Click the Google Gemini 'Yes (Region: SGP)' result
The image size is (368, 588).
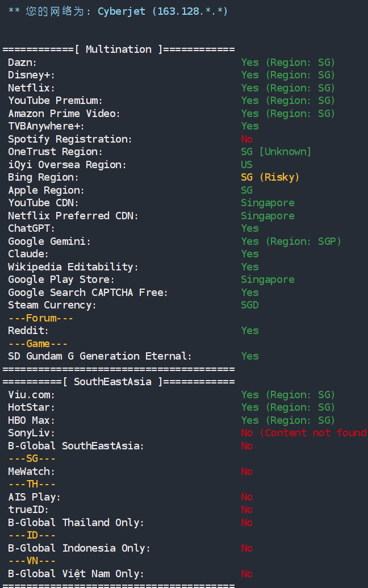pos(291,241)
